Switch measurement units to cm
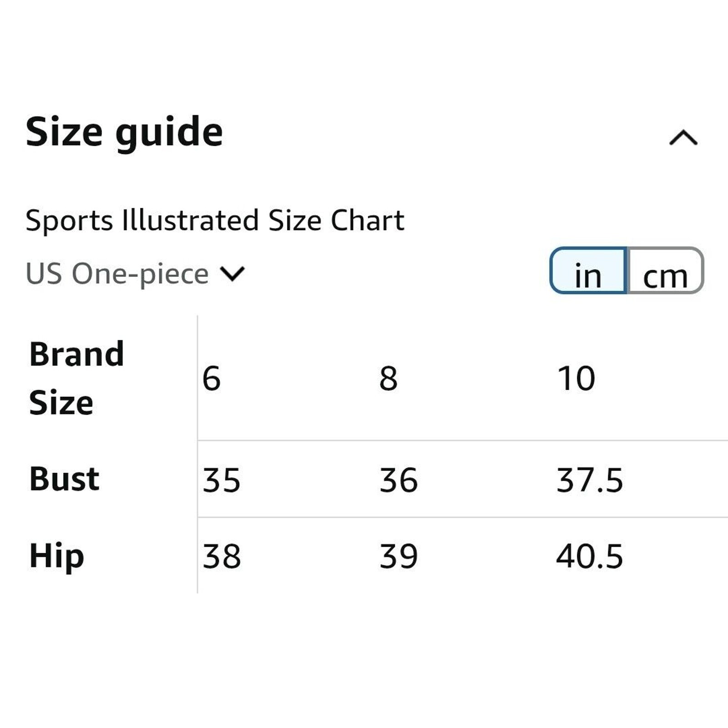 [x=665, y=271]
